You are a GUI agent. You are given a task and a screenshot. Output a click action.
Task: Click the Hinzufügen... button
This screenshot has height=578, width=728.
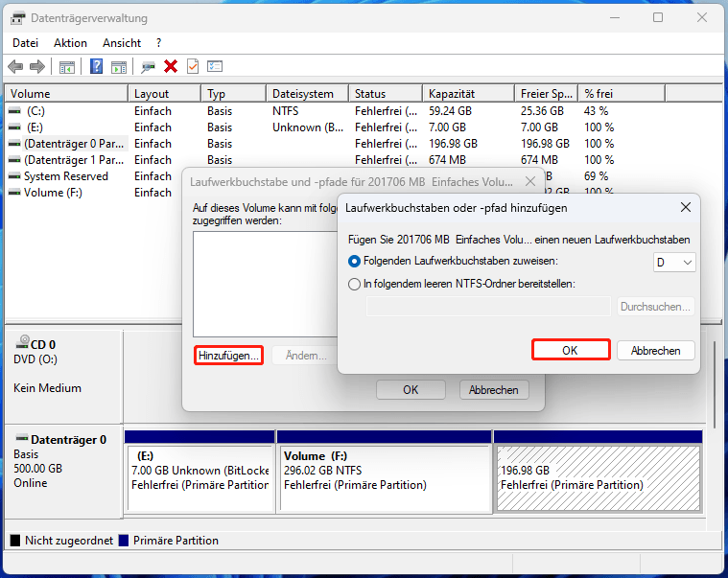(x=228, y=356)
